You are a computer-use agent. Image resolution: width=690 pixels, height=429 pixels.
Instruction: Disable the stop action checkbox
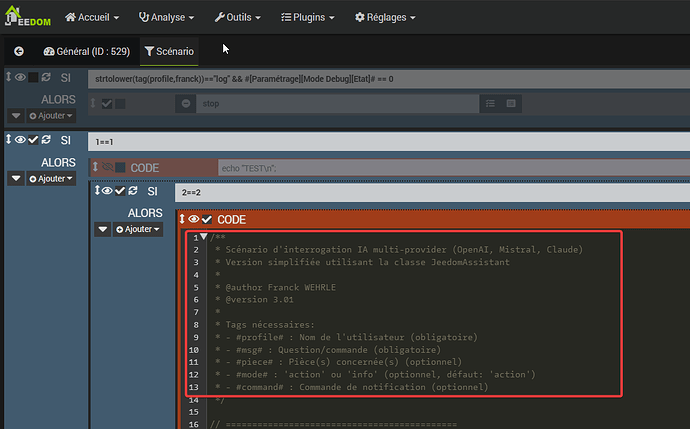107,103
